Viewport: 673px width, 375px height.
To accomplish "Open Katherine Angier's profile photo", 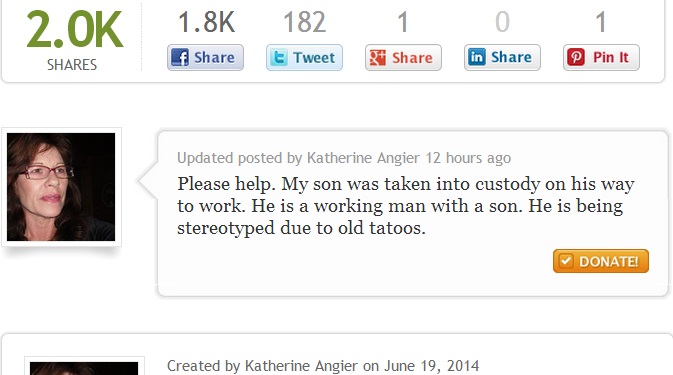I will coord(61,187).
